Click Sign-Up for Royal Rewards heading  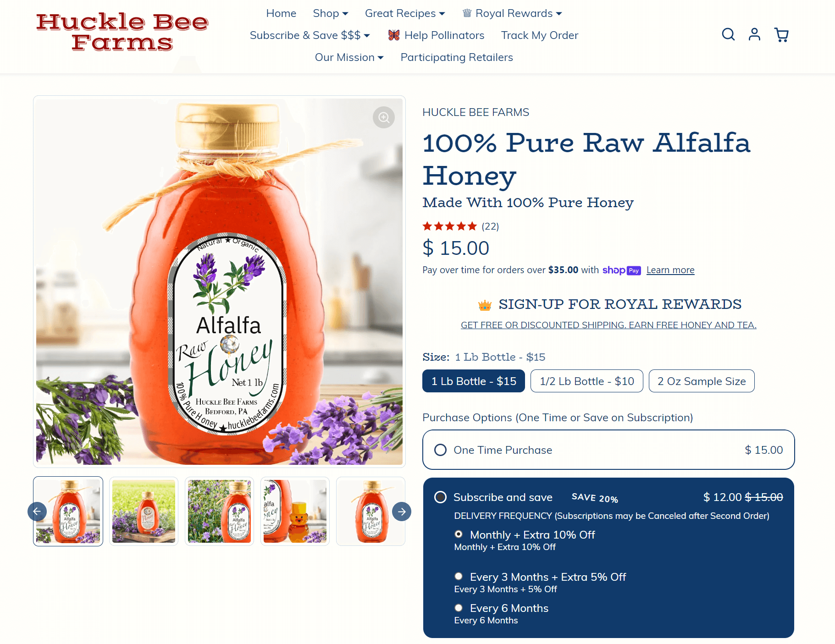(x=620, y=304)
